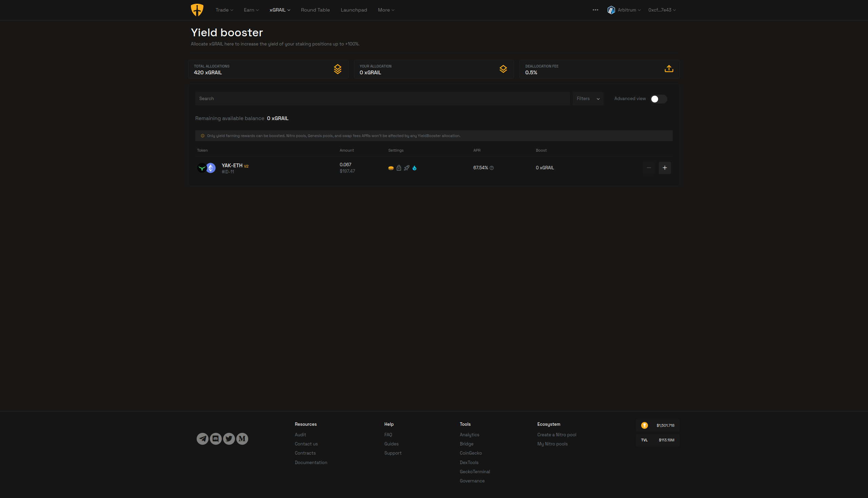The width and height of the screenshot is (868, 498).
Task: Open the GeckoTerminal link
Action: coord(474,472)
